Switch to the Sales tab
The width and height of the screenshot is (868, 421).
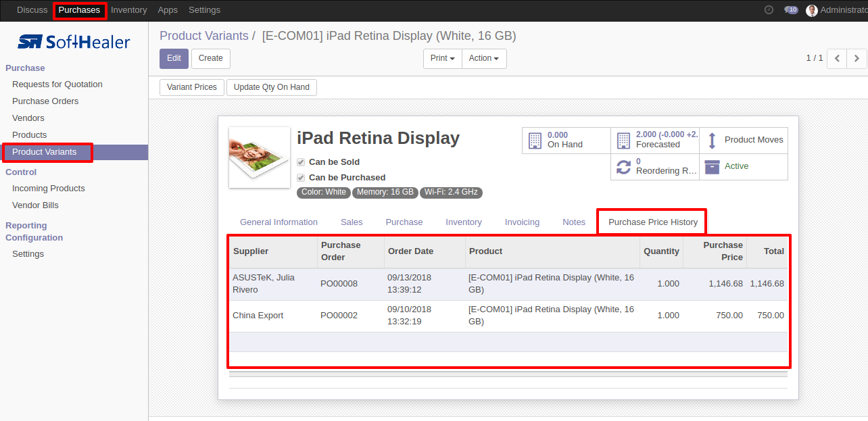(352, 222)
